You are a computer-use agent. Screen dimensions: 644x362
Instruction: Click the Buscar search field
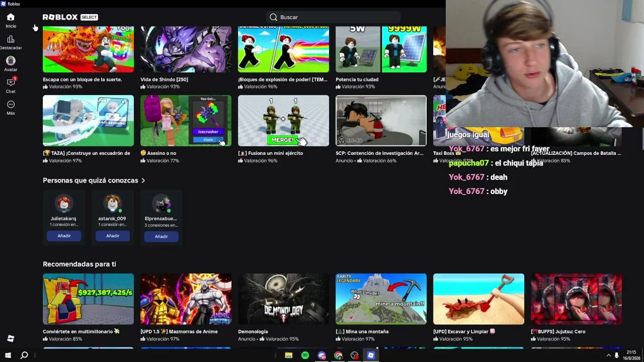(333, 17)
